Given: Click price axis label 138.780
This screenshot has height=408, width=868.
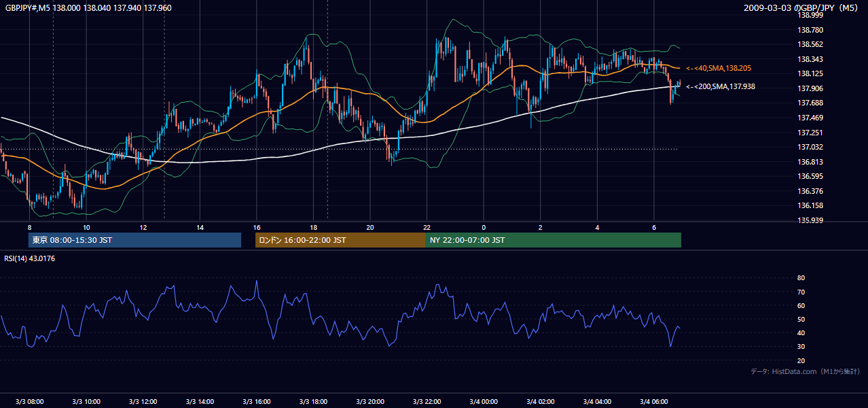Looking at the screenshot, I should click(x=809, y=30).
